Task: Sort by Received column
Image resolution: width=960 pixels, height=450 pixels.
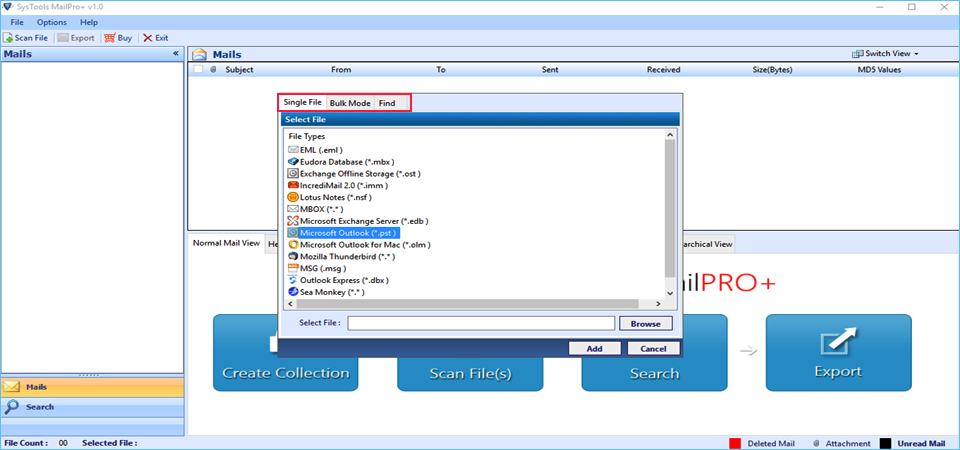Action: (664, 70)
